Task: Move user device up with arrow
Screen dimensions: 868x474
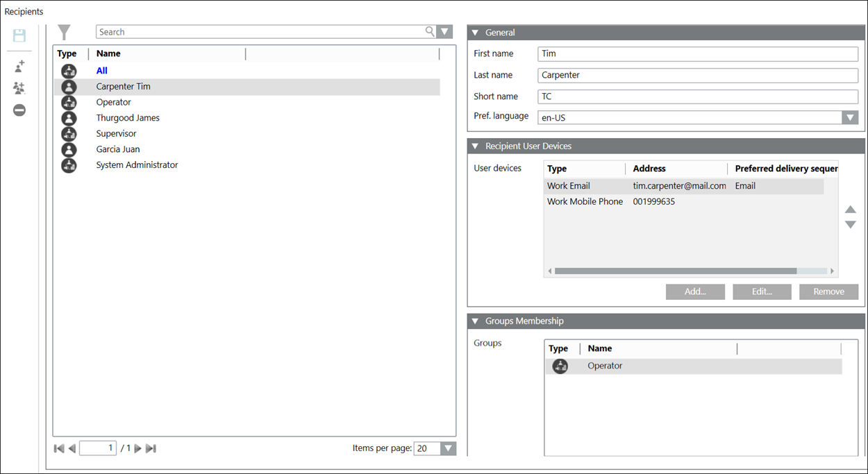Action: pos(850,210)
